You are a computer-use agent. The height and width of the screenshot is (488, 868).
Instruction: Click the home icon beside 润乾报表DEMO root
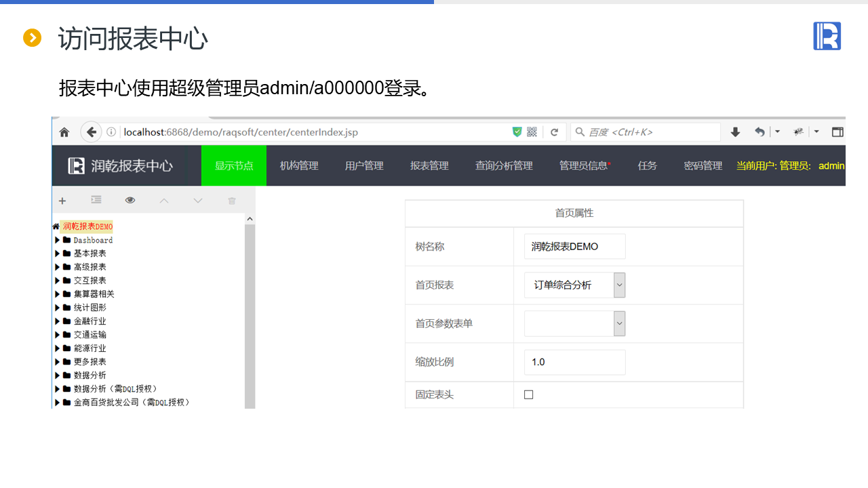[x=56, y=226]
